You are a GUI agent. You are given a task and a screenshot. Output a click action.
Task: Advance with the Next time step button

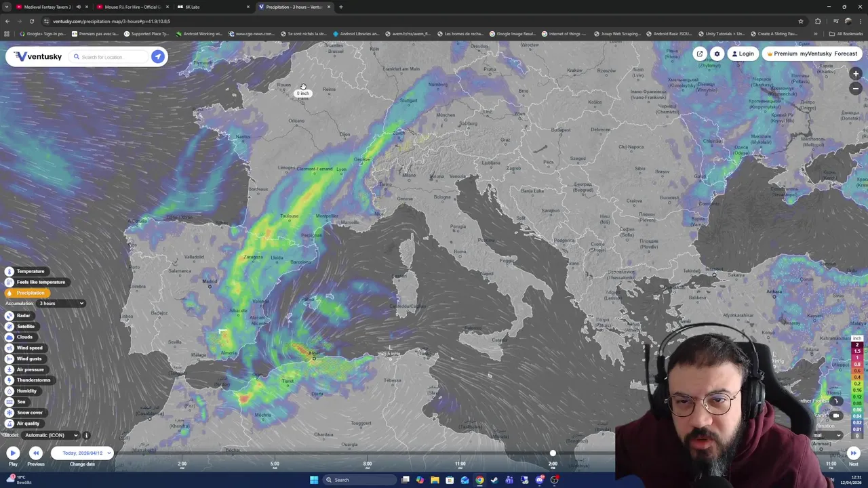pyautogui.click(x=853, y=453)
